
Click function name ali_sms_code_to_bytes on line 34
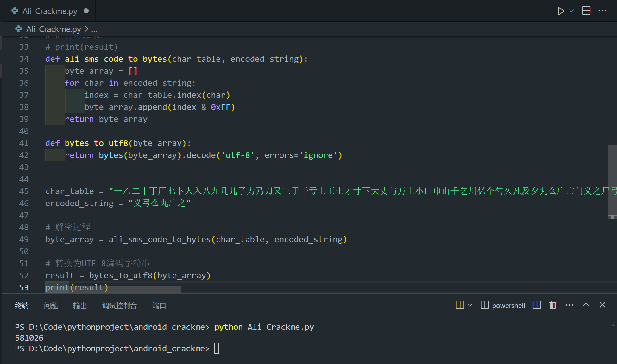116,59
